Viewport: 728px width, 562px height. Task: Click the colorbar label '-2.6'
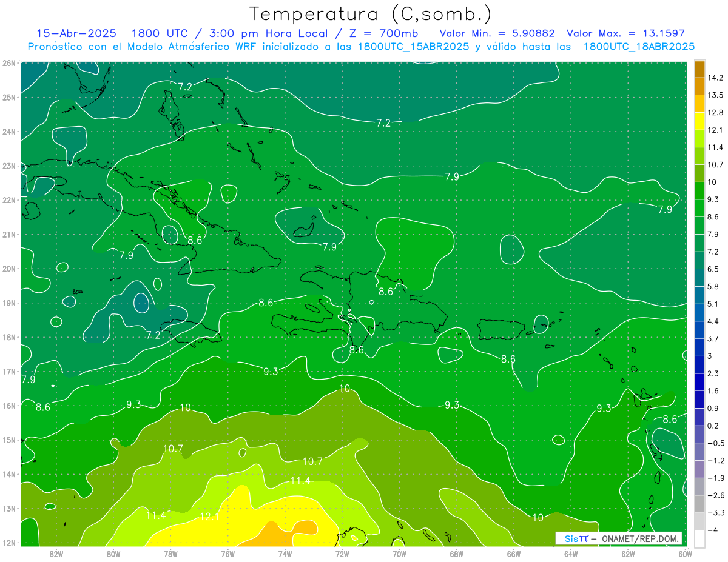[716, 495]
